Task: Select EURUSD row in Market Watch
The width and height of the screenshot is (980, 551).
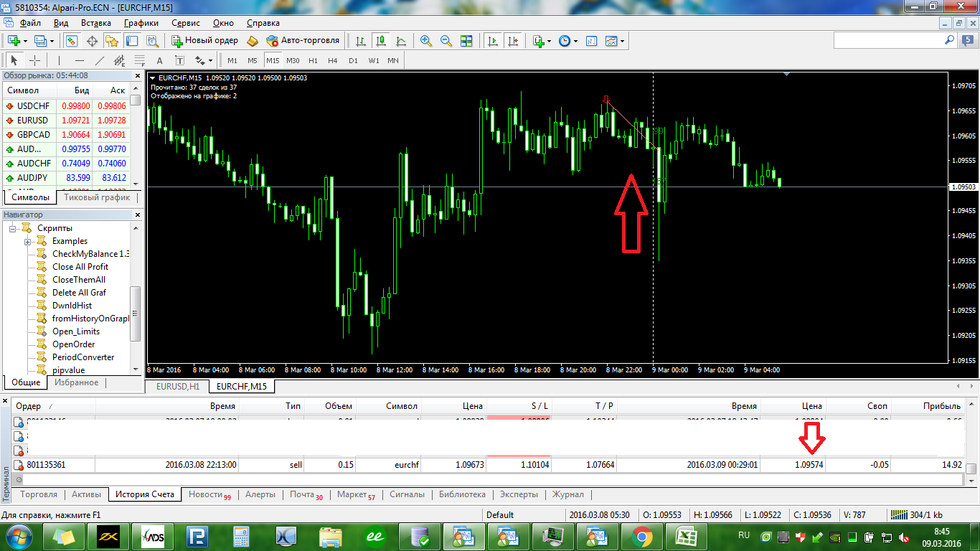Action: click(x=65, y=120)
